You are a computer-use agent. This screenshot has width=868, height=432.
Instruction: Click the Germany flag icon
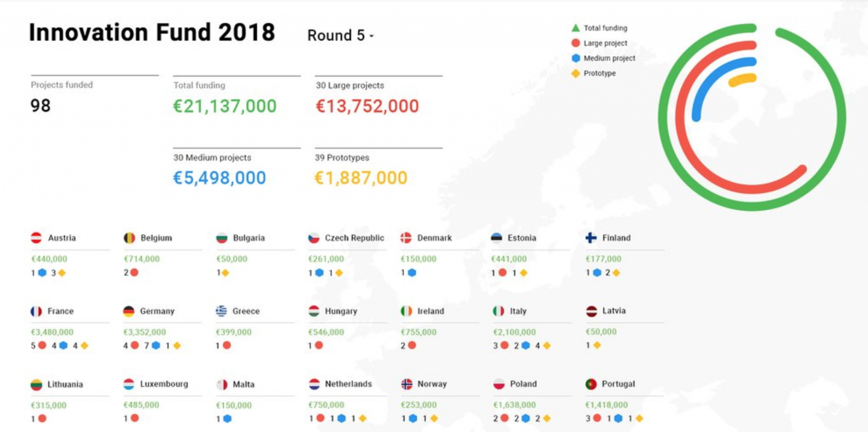(129, 311)
